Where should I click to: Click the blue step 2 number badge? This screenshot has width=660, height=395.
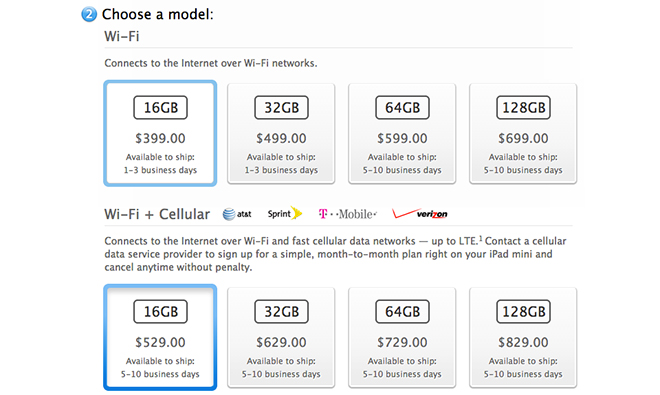tap(89, 14)
